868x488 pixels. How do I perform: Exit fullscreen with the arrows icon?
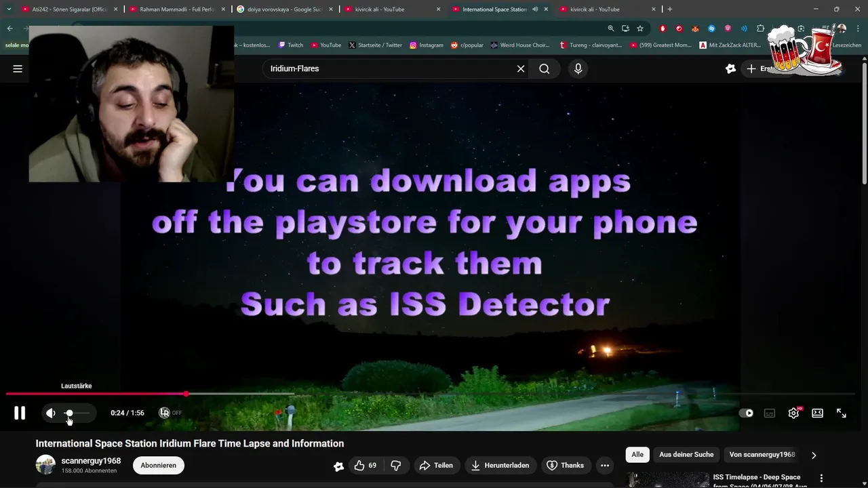841,413
